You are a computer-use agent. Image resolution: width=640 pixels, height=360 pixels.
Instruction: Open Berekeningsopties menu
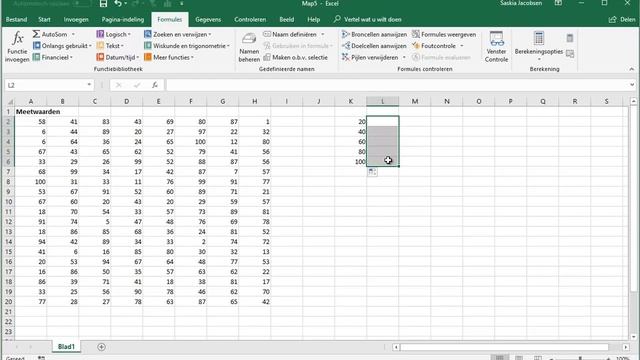539,47
